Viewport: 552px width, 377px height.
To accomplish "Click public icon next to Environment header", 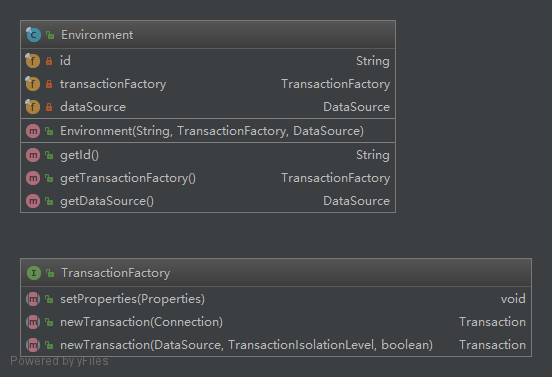I will pos(50,35).
